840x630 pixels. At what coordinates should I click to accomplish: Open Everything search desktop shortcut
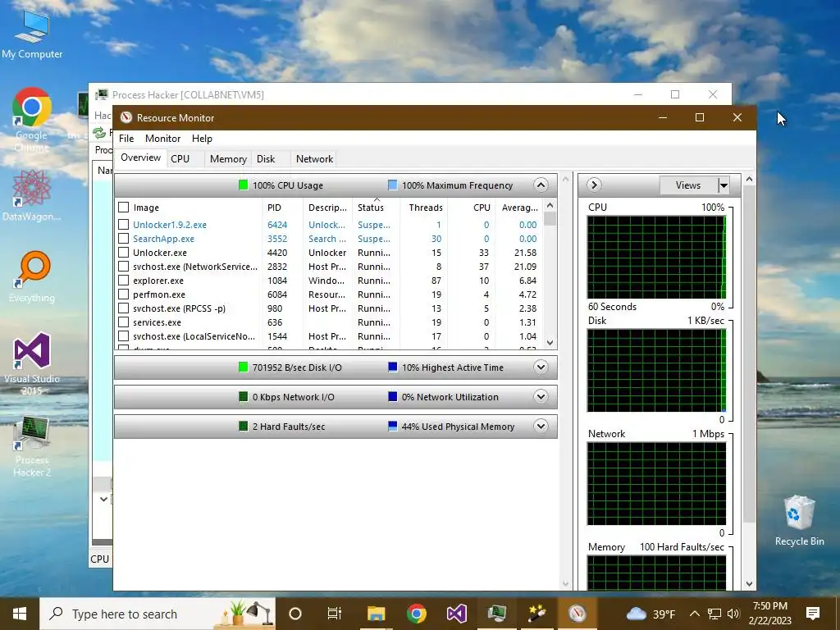(32, 276)
